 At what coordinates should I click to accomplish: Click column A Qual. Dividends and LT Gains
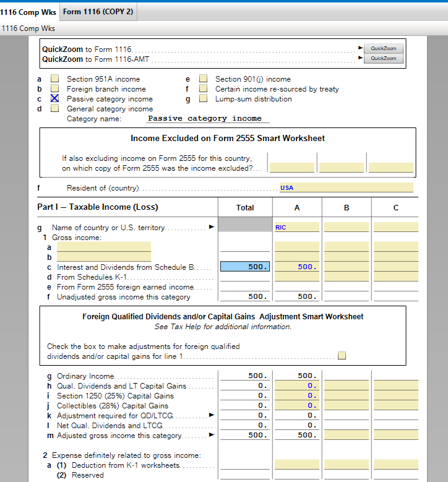click(x=297, y=386)
